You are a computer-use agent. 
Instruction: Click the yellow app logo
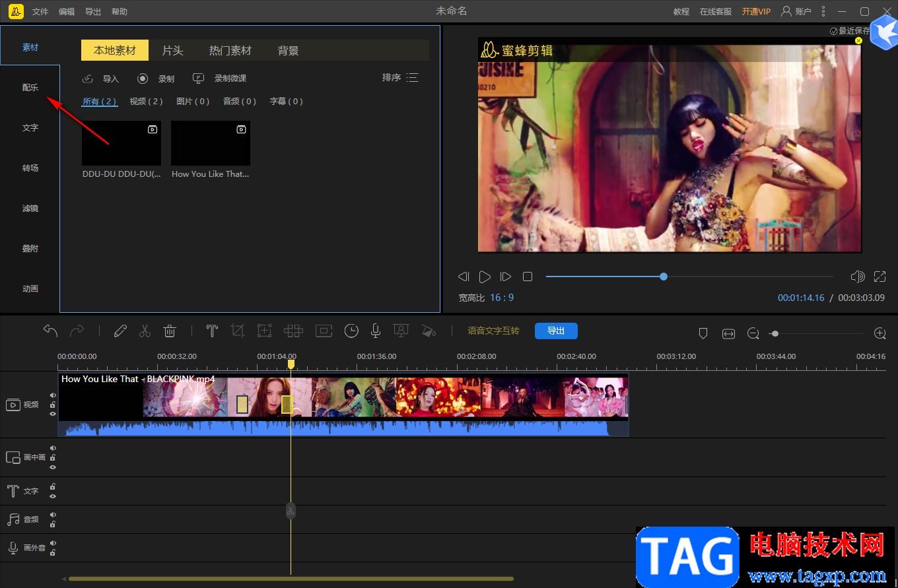17,11
